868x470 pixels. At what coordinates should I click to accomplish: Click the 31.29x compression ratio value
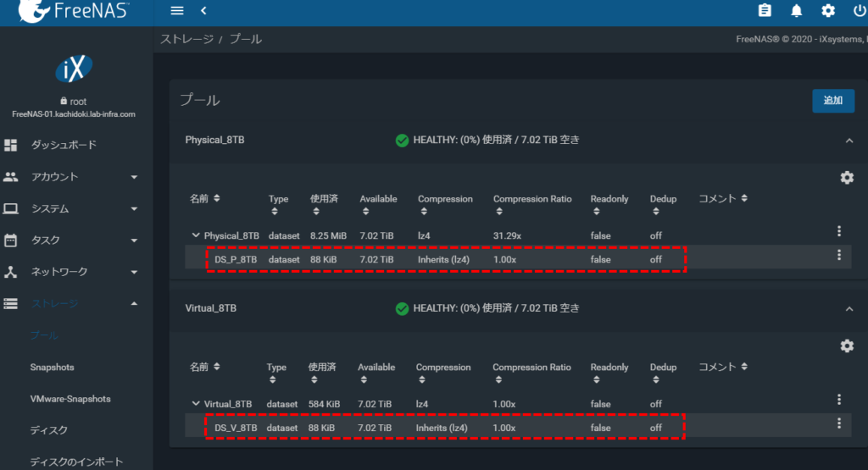[507, 235]
